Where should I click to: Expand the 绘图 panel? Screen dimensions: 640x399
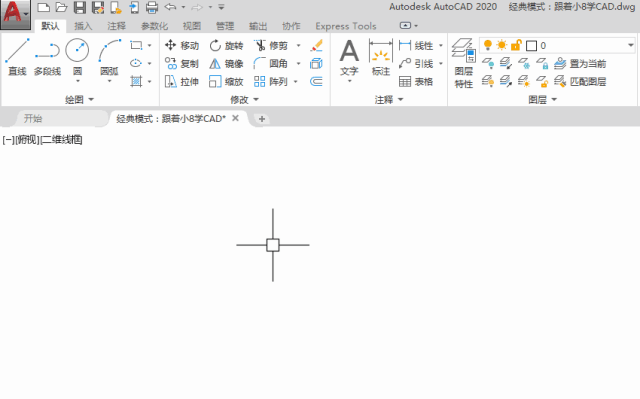(x=79, y=100)
